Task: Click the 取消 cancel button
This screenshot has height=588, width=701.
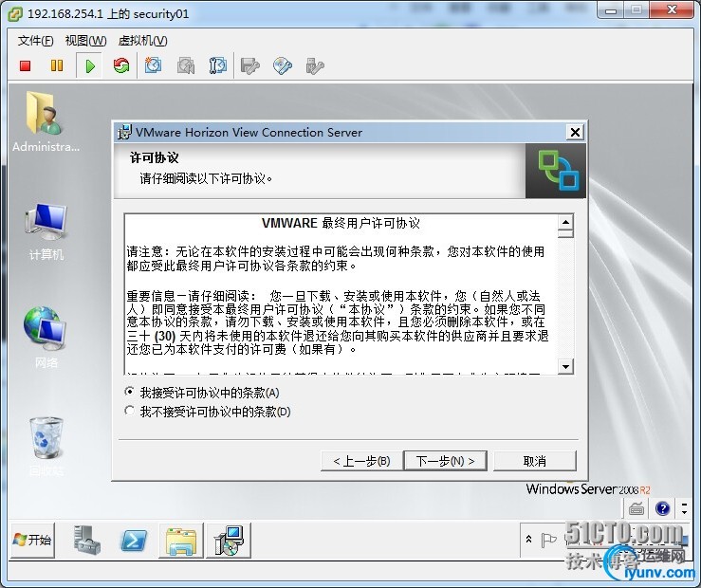Action: click(535, 461)
